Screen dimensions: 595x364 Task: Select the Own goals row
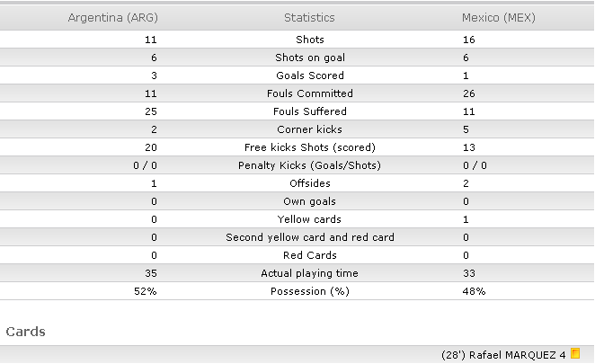[297, 201]
